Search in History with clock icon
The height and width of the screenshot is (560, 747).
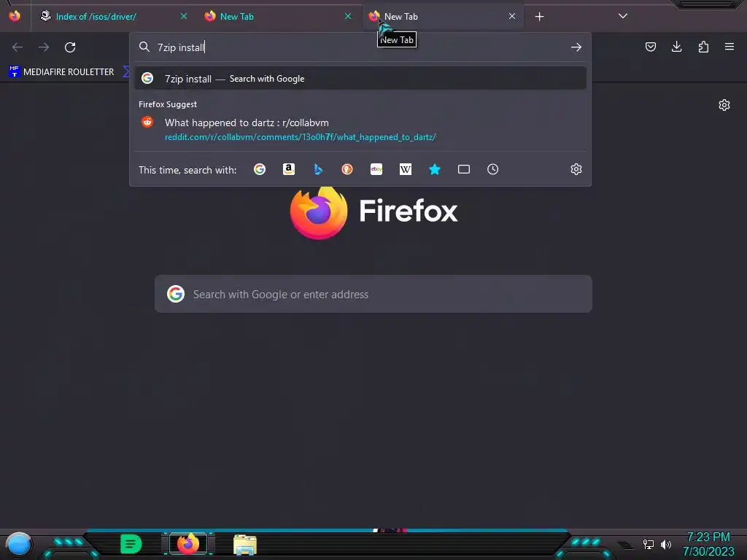492,169
